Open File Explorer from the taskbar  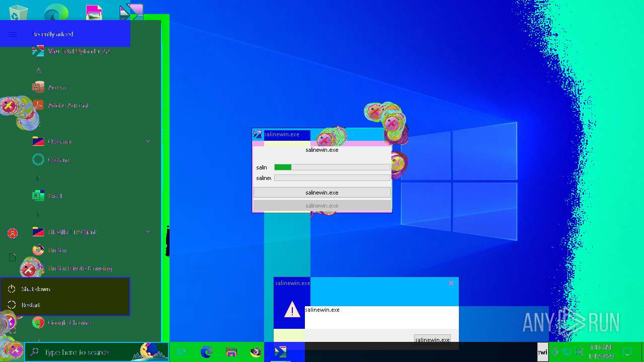click(x=231, y=352)
